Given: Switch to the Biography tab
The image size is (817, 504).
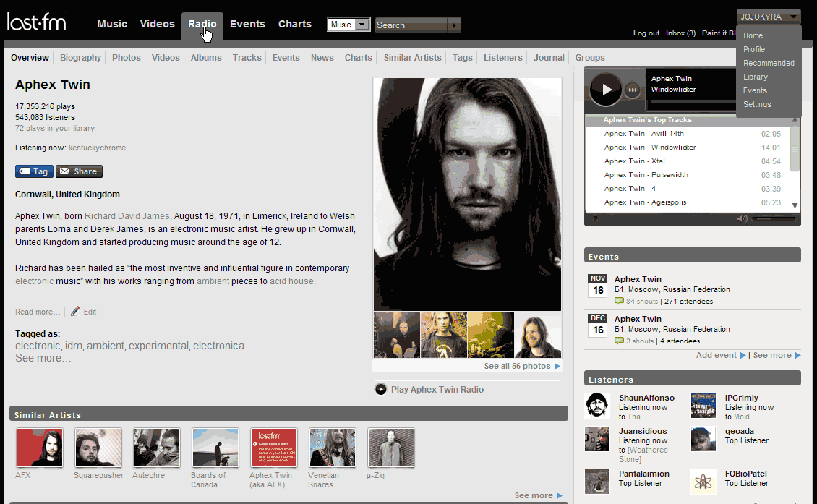Looking at the screenshot, I should (x=80, y=57).
